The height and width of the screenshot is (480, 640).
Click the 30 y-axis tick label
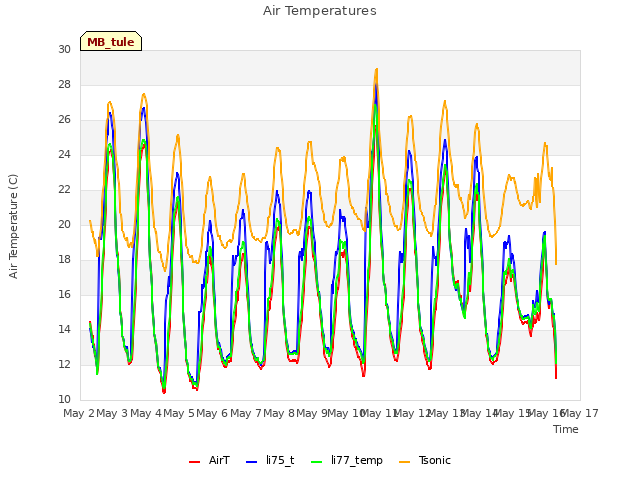(x=64, y=49)
